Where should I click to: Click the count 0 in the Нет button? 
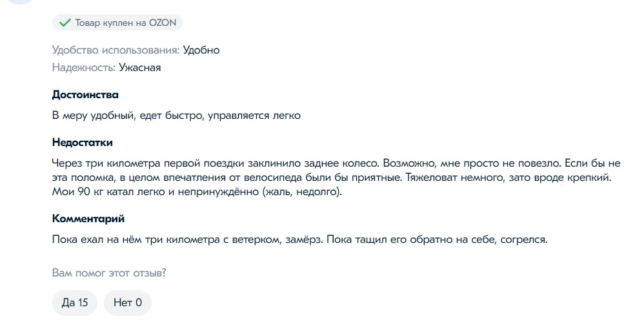click(x=139, y=302)
